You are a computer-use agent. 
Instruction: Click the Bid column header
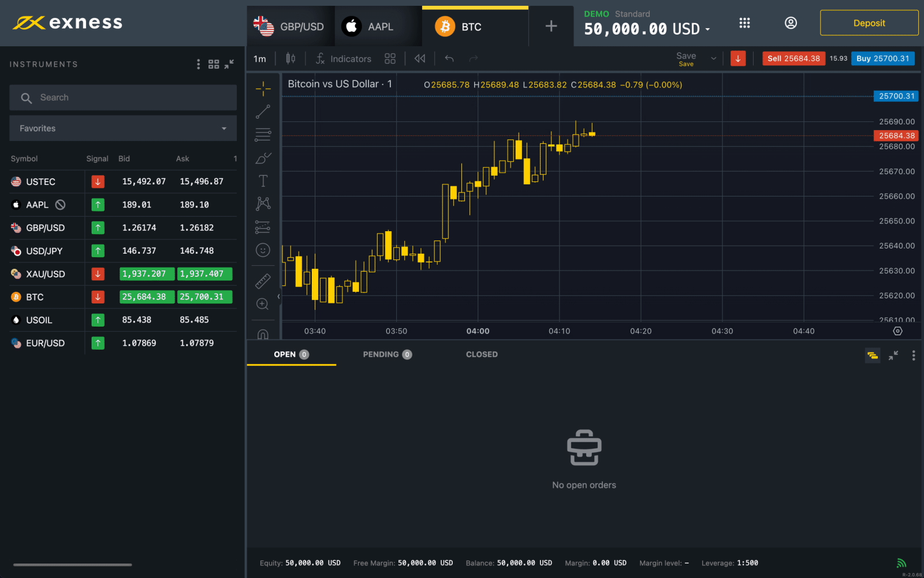[x=124, y=158]
